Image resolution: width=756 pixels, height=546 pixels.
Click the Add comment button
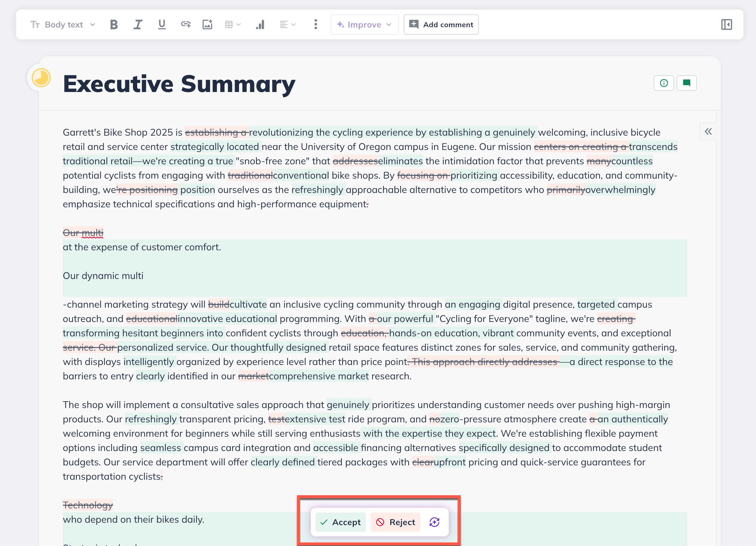(x=441, y=24)
